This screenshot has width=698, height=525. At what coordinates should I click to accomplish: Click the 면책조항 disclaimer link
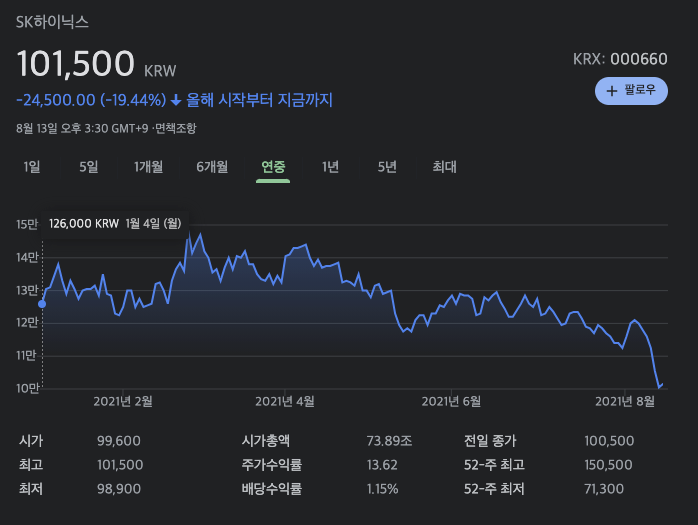coord(175,129)
